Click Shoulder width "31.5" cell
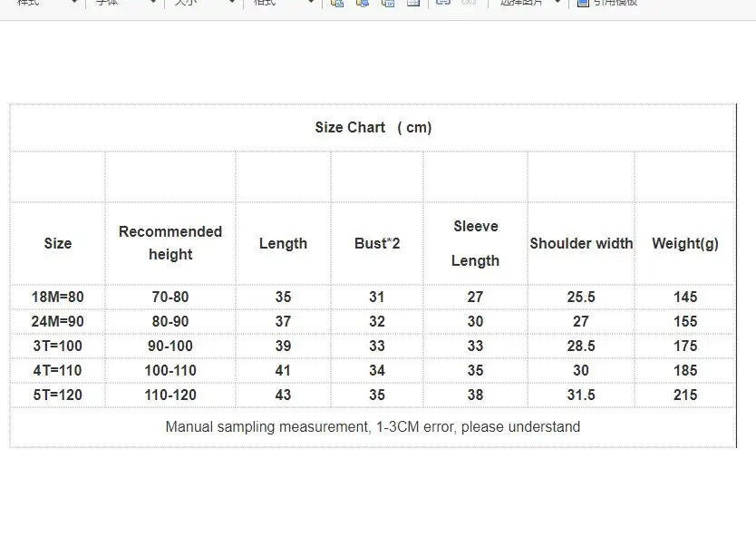This screenshot has width=756, height=537. point(581,395)
